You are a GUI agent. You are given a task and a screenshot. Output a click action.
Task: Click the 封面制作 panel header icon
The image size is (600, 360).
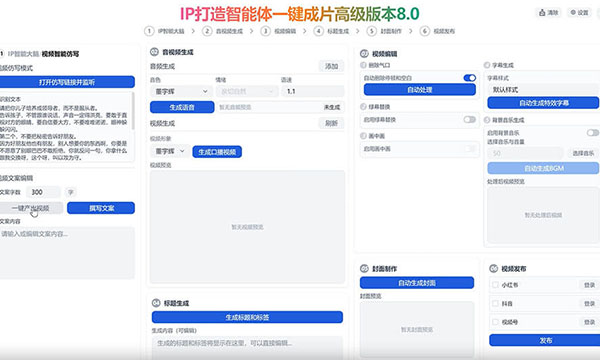pyautogui.click(x=364, y=269)
